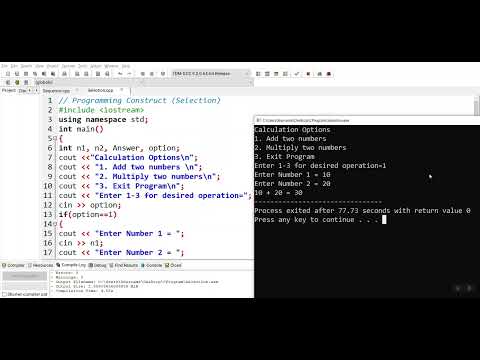Open the Help menu

pyautogui.click(x=126, y=66)
